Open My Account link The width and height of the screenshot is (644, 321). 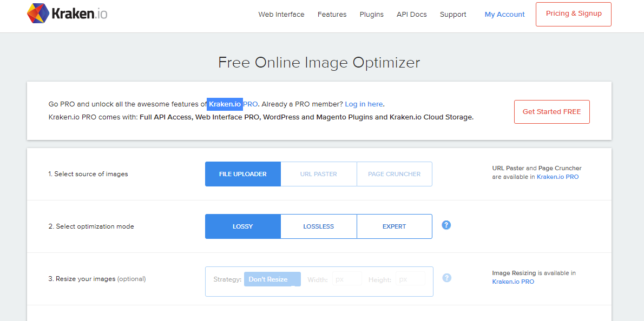tap(504, 15)
